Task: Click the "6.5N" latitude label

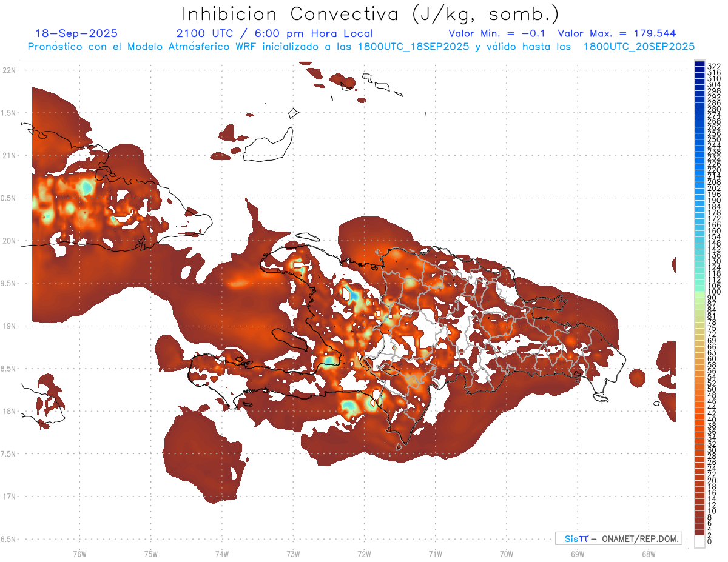Action: pyautogui.click(x=9, y=539)
